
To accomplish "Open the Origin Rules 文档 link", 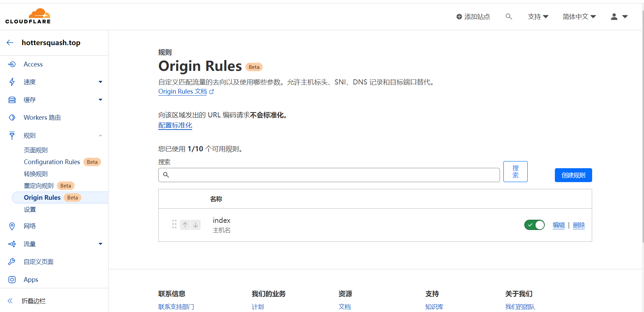I will (182, 91).
